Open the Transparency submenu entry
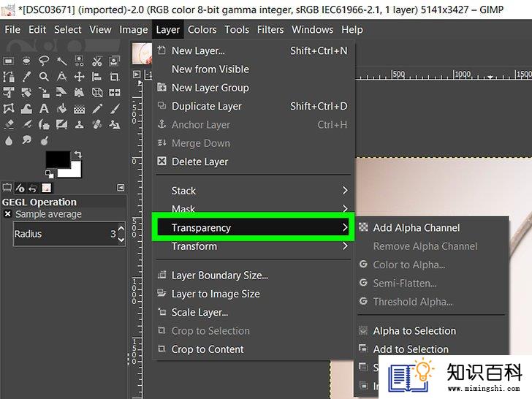This screenshot has width=532, height=399. pyautogui.click(x=253, y=228)
